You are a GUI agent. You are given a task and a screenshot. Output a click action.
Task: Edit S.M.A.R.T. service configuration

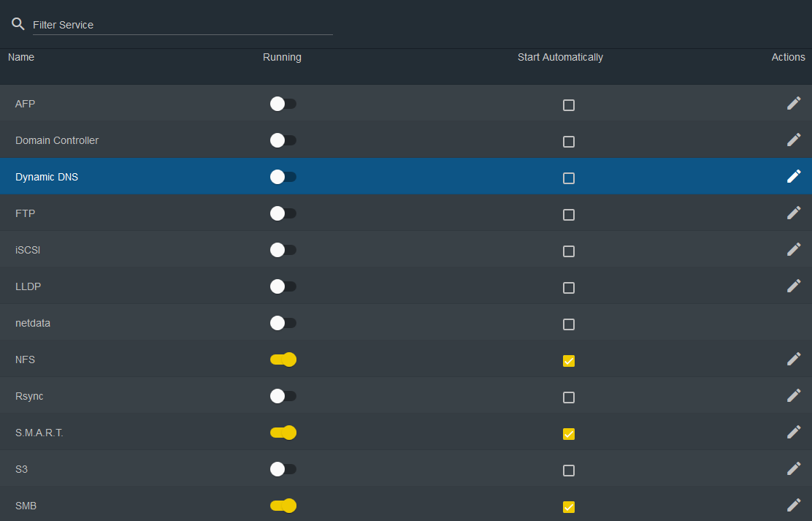[794, 432]
